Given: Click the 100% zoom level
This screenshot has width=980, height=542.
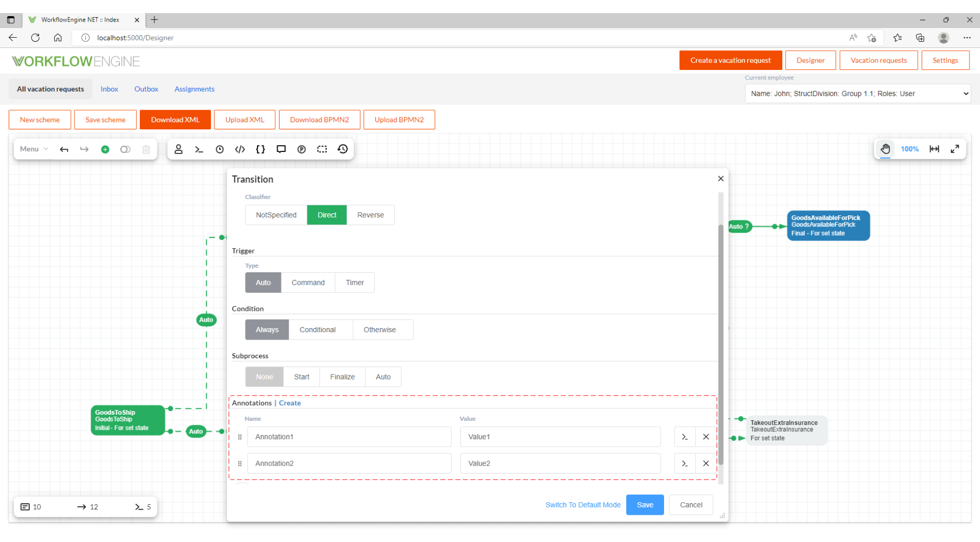Looking at the screenshot, I should 910,149.
